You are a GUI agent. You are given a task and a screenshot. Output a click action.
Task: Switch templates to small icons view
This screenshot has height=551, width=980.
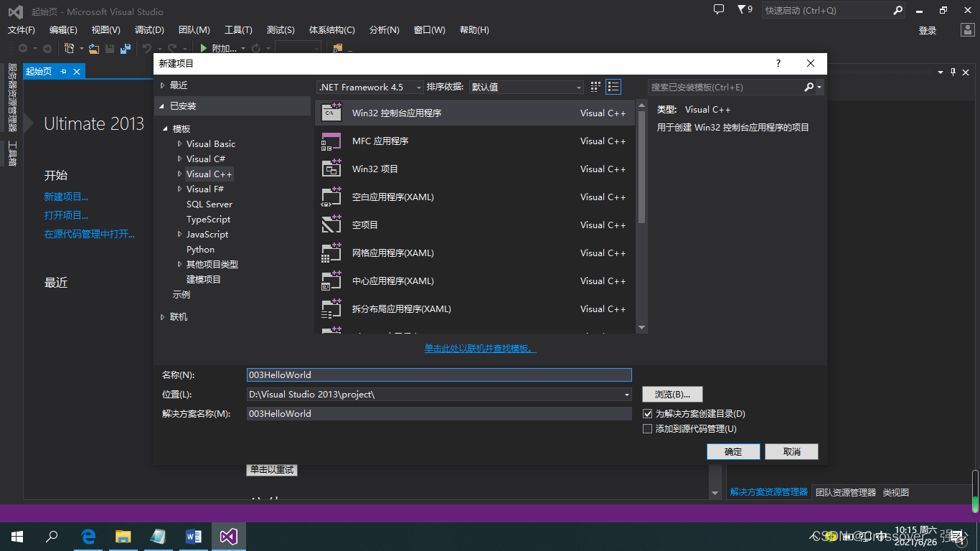[x=595, y=87]
